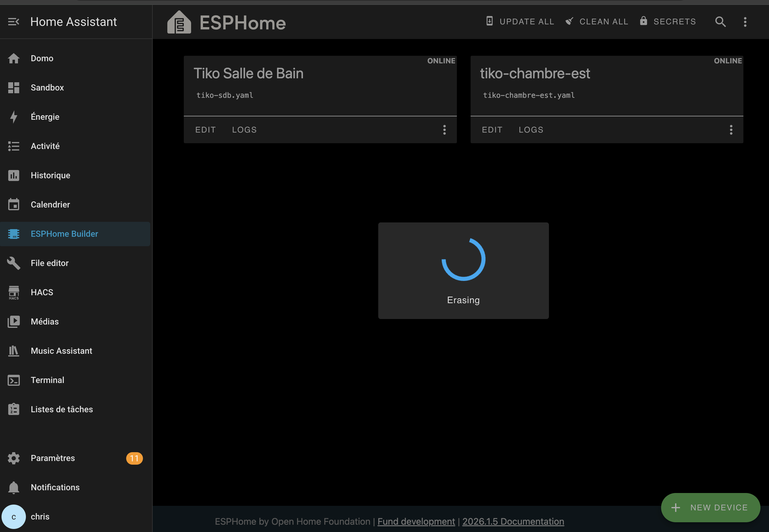Edit the Tiko Salle de Bain device
The image size is (769, 532).
205,130
